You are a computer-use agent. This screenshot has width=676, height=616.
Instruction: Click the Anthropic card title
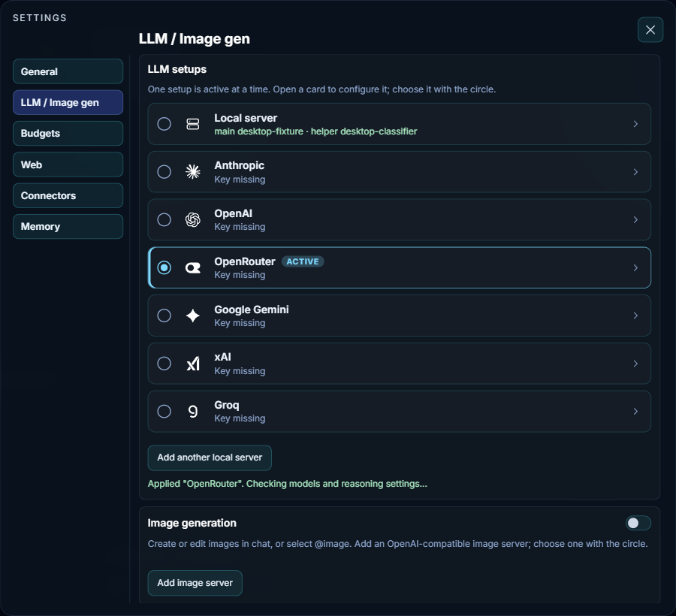click(240, 165)
